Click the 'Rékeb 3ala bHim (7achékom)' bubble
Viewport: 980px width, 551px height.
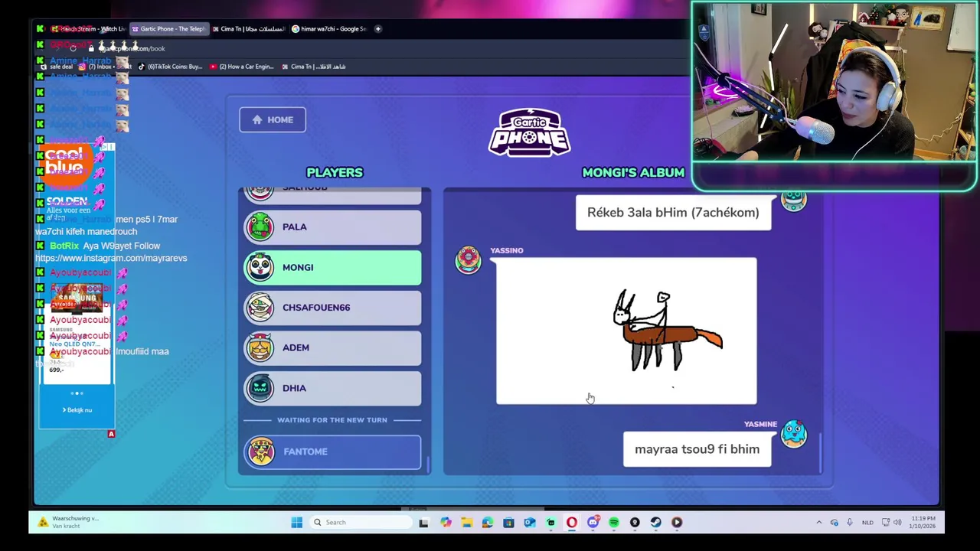[x=673, y=212]
